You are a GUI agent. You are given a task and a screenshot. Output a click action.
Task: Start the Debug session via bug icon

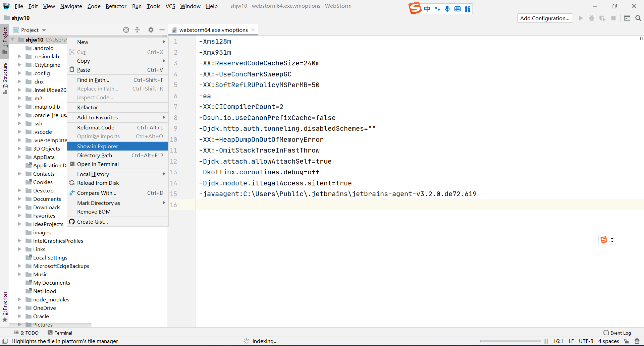coord(591,18)
